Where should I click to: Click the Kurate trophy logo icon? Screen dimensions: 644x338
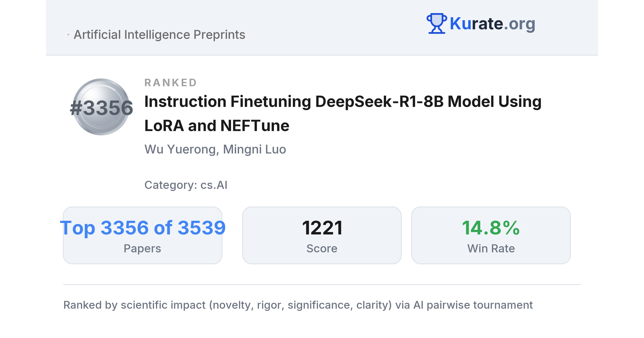click(437, 23)
